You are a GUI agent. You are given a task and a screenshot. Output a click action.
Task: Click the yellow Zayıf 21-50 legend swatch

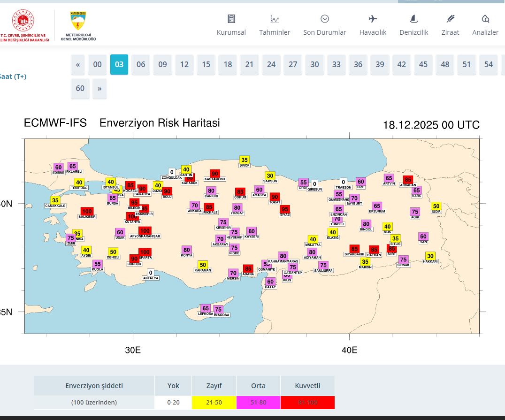[x=214, y=402]
